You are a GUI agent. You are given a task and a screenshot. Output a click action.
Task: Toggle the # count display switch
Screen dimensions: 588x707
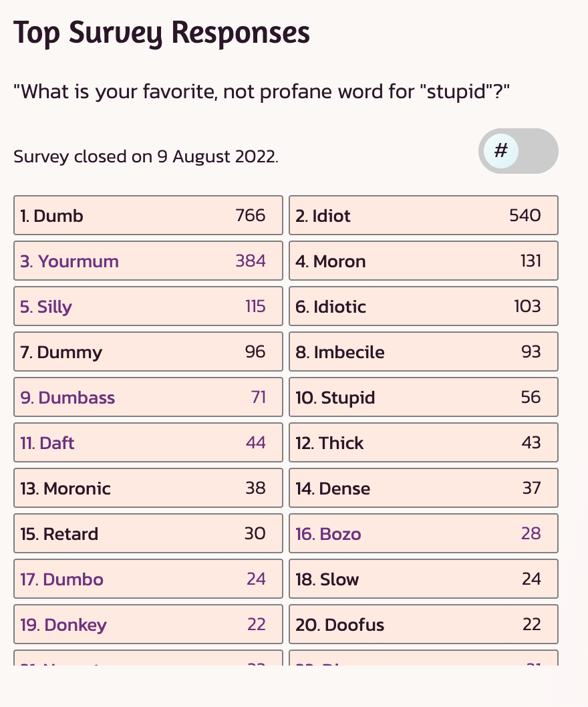pyautogui.click(x=518, y=151)
